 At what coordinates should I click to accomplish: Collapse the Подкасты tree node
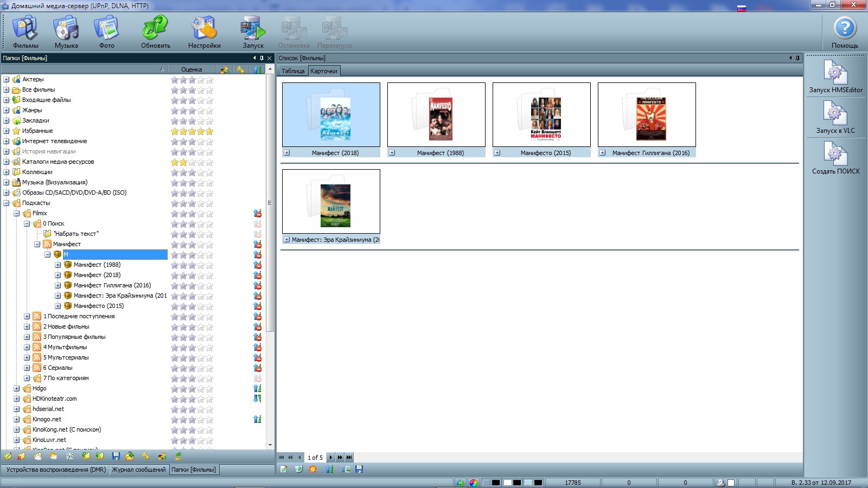7,203
